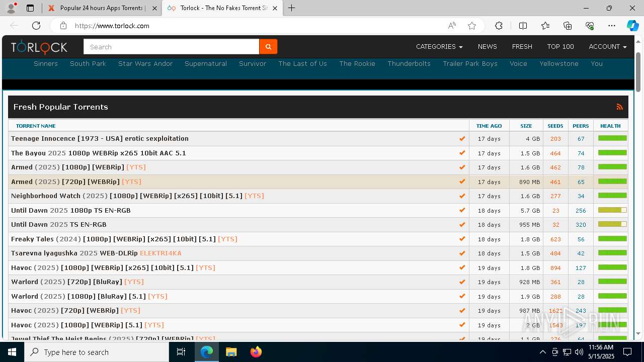Sort by PEERS column header
This screenshot has width=644, height=362.
pos(580,126)
